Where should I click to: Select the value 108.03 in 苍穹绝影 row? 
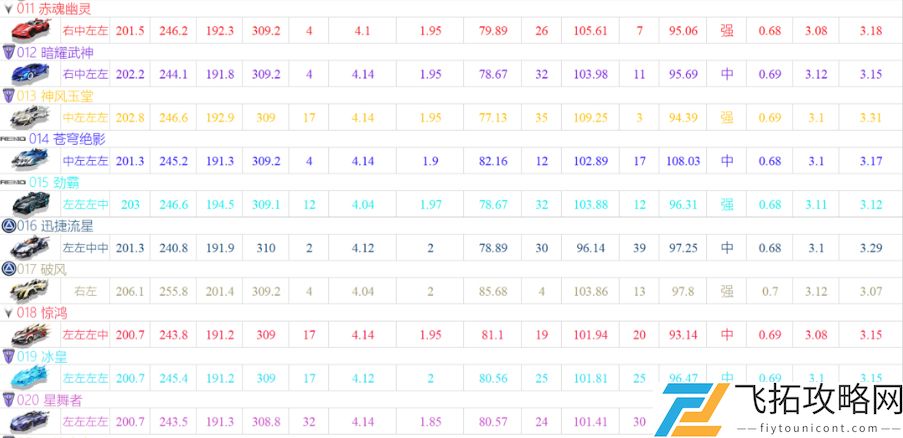pyautogui.click(x=684, y=161)
